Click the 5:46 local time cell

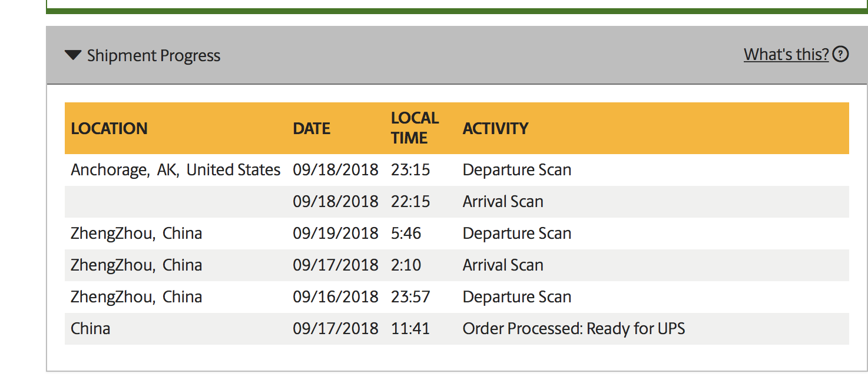pos(406,234)
